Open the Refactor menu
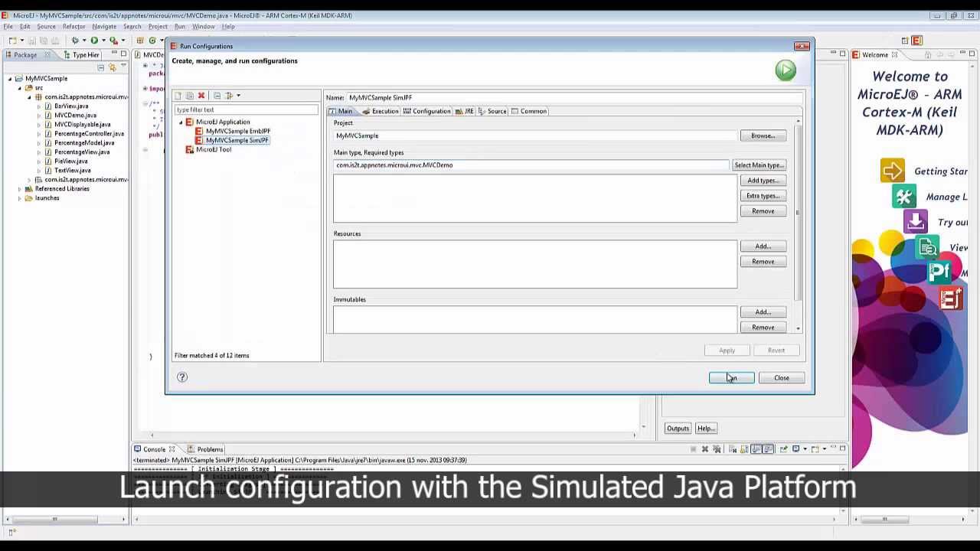980x551 pixels. pos(73,27)
